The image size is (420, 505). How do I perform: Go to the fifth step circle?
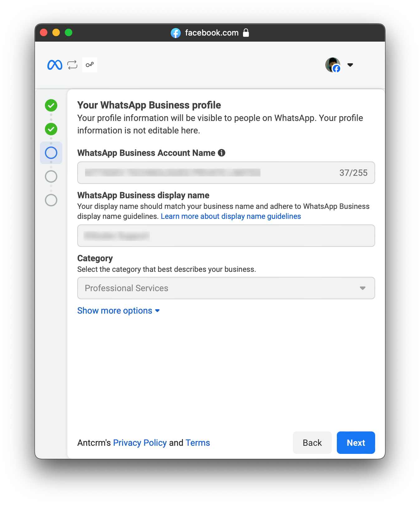tap(51, 200)
